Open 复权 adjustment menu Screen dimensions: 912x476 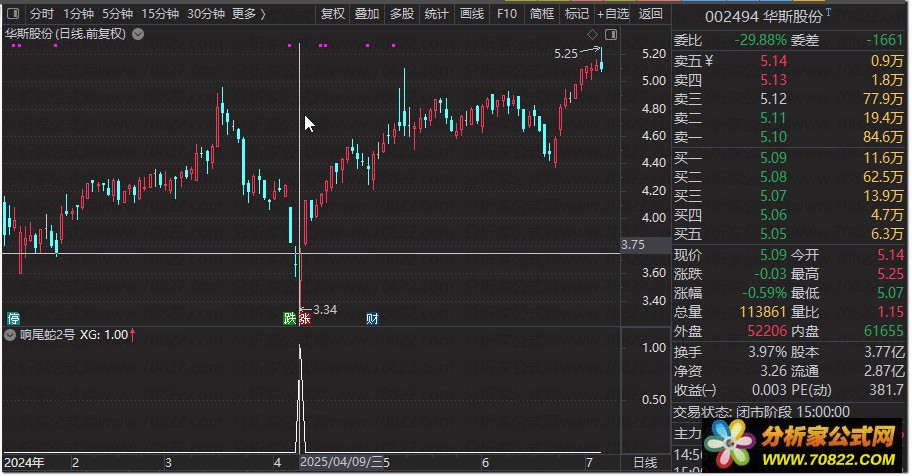click(333, 13)
